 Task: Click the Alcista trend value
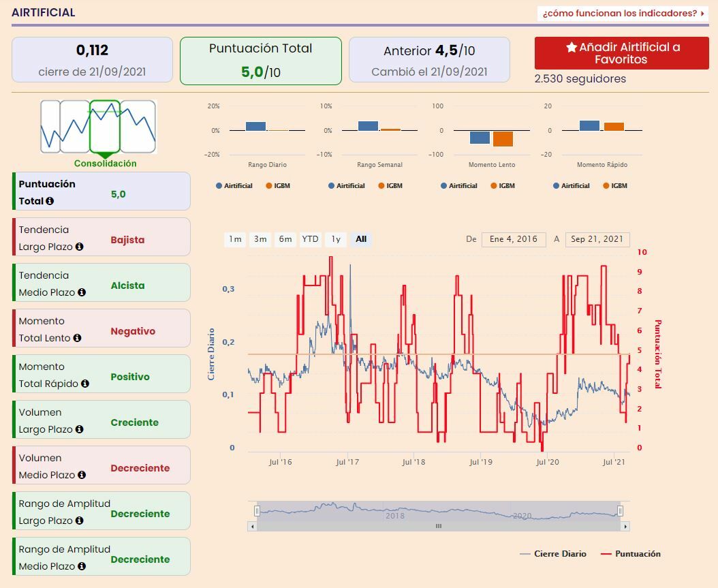pyautogui.click(x=128, y=285)
